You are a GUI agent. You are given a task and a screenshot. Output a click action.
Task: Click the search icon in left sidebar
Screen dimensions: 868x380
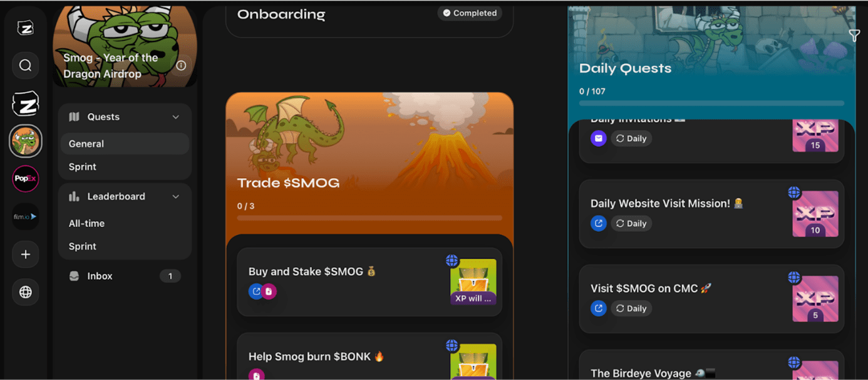tap(26, 65)
